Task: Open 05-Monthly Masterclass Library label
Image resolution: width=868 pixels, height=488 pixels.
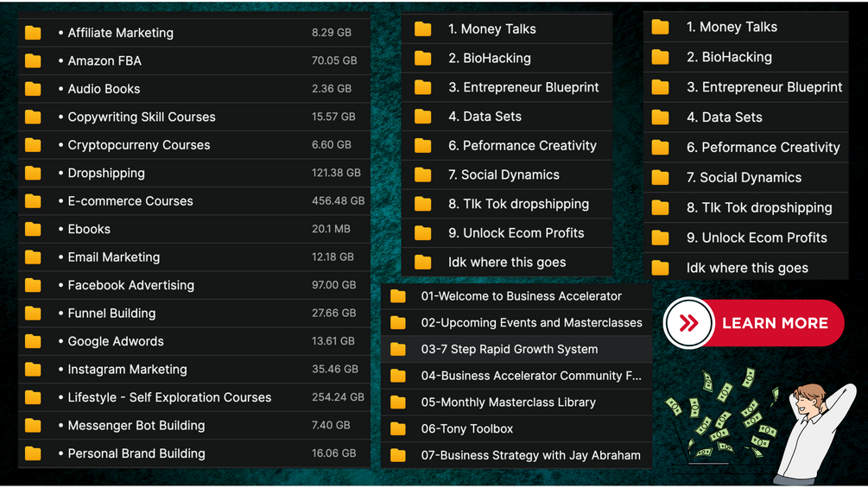Action: pos(508,402)
